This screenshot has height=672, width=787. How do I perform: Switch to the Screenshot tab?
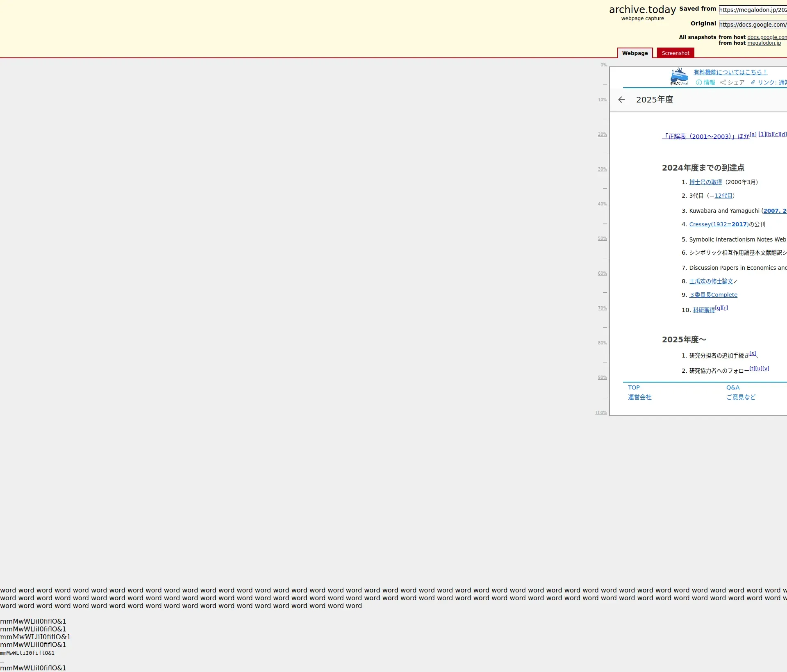pos(675,53)
